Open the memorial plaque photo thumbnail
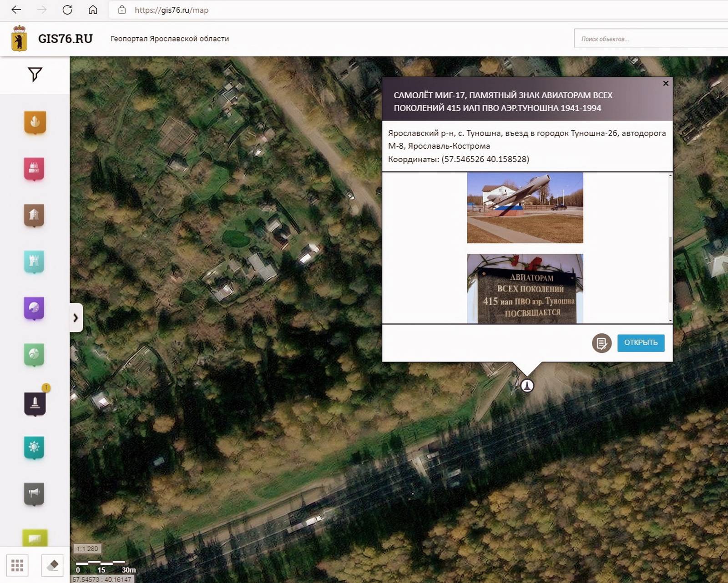Image resolution: width=728 pixels, height=583 pixels. pos(525,289)
